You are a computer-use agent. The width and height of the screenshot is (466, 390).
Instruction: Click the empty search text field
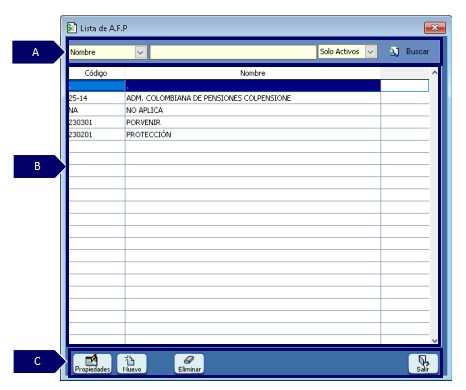click(x=233, y=52)
